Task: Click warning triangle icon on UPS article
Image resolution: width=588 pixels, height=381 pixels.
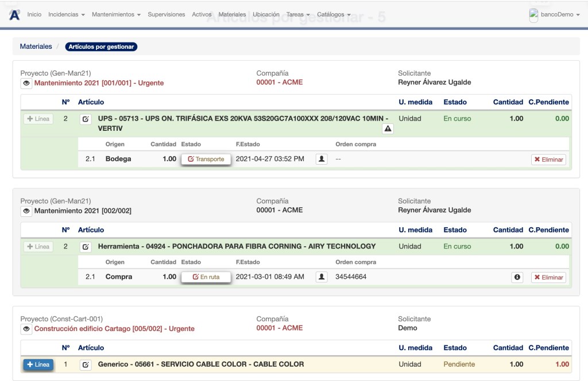Action: point(388,129)
